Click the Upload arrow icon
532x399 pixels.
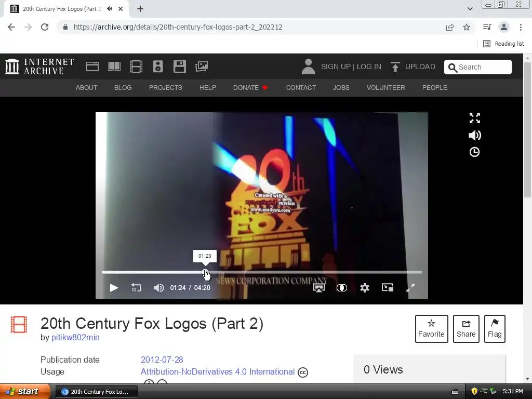(x=395, y=67)
